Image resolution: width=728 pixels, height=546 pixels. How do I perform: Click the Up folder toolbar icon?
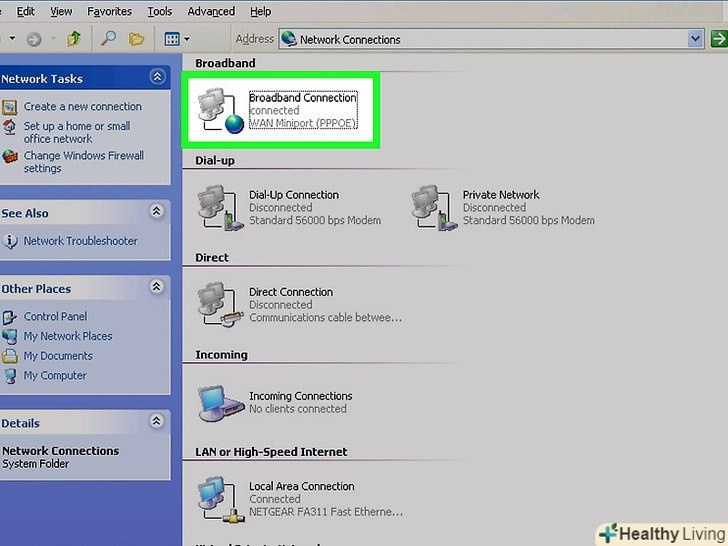click(x=74, y=39)
